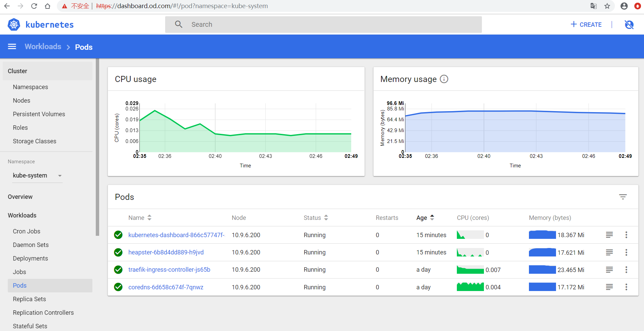Sort pods by Name column

[x=140, y=218]
